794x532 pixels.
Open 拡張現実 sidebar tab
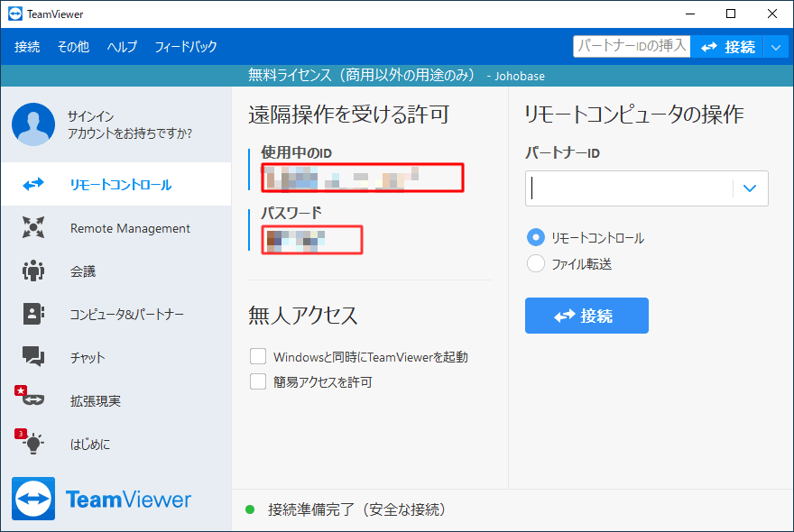point(116,400)
